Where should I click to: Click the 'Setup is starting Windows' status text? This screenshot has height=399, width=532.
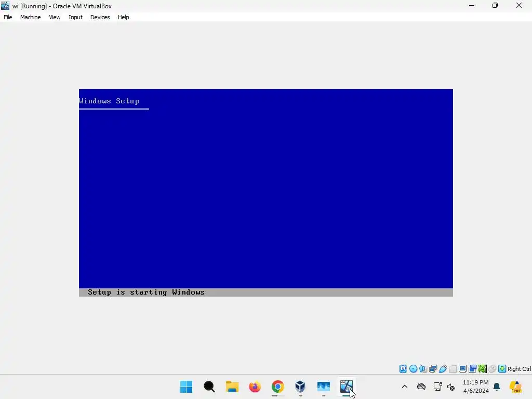click(146, 292)
